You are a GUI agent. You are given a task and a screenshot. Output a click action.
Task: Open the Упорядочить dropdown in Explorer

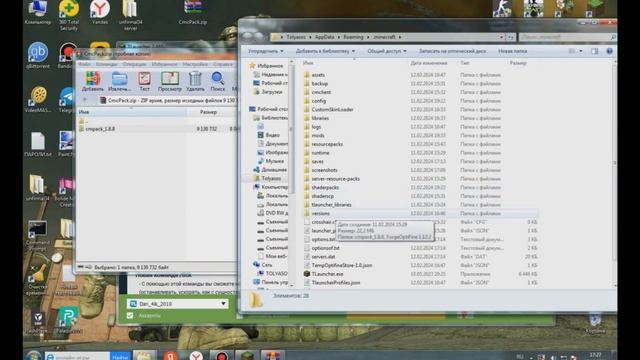(x=266, y=51)
